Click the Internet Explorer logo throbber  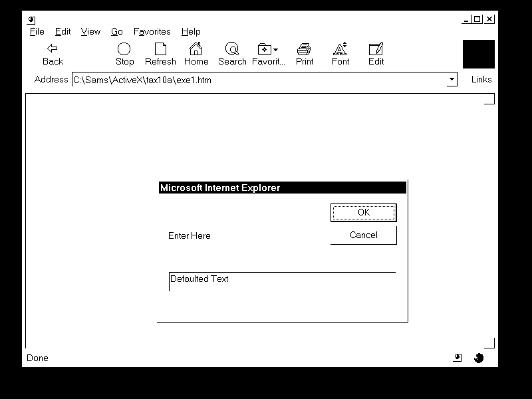coord(478,54)
